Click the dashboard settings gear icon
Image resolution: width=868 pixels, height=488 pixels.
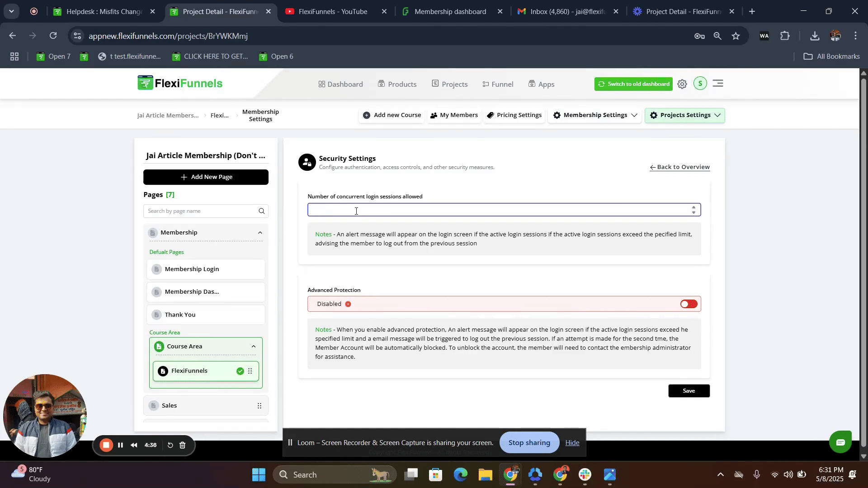coord(682,84)
